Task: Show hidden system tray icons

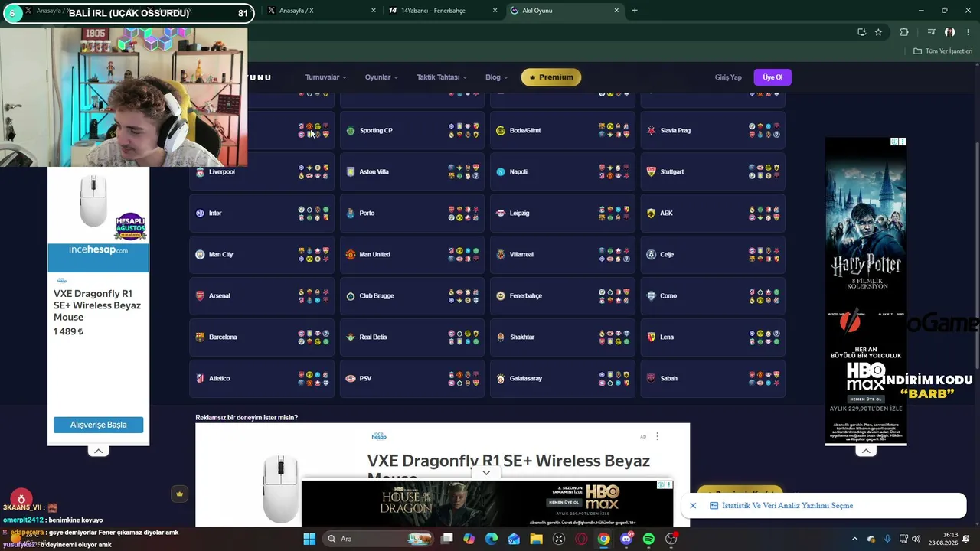Action: click(x=855, y=539)
